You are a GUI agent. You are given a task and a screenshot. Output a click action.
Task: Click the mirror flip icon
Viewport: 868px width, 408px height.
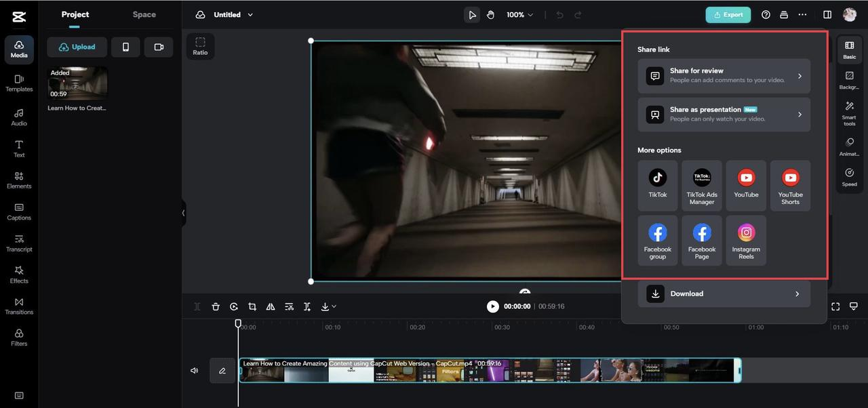coord(271,306)
